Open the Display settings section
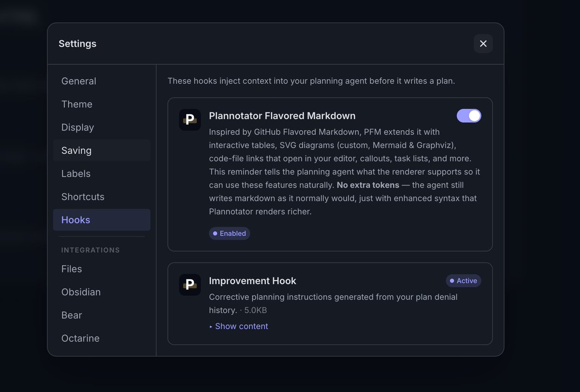580x392 pixels. coord(101,128)
